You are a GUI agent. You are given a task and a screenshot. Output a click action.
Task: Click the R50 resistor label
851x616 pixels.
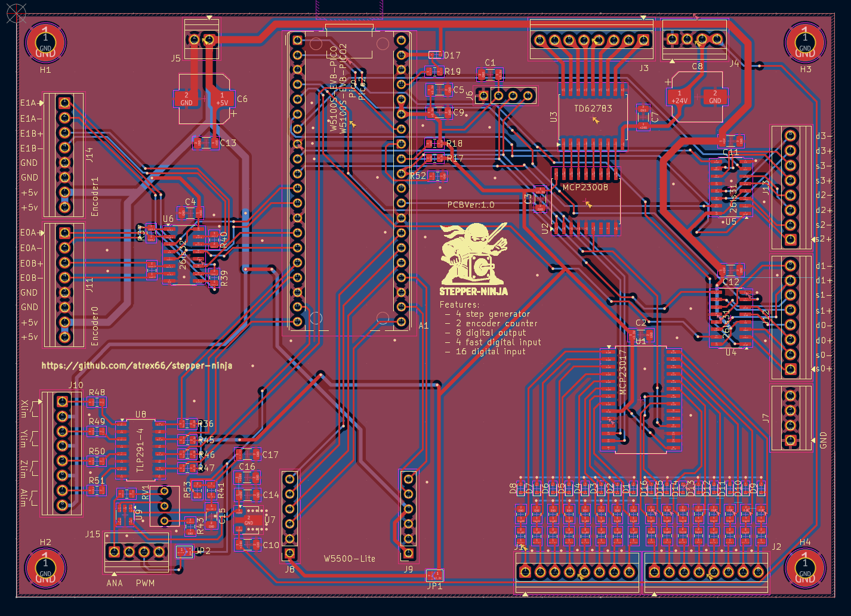(x=97, y=451)
